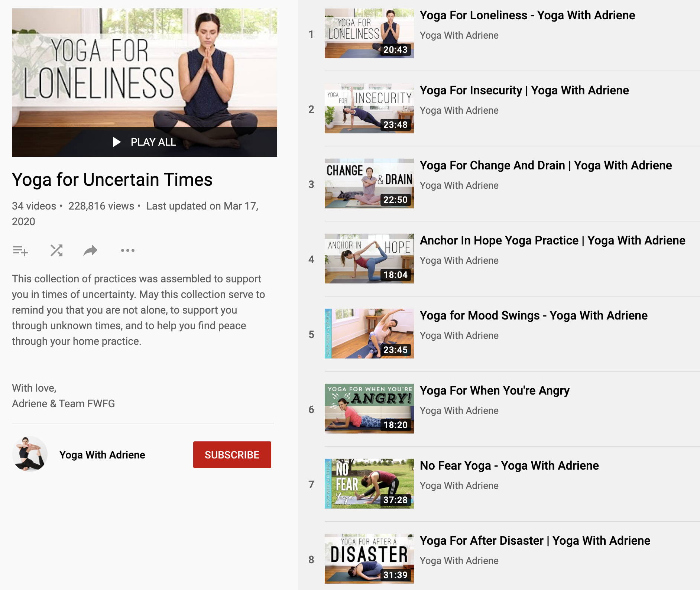
Task: Click channel name under When You're Angry video
Action: [x=459, y=411]
